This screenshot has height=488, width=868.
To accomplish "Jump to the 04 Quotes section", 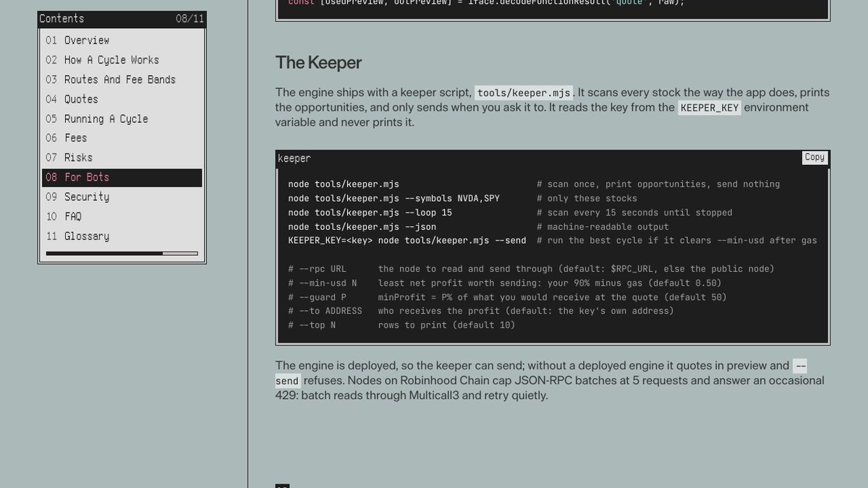I will [122, 99].
